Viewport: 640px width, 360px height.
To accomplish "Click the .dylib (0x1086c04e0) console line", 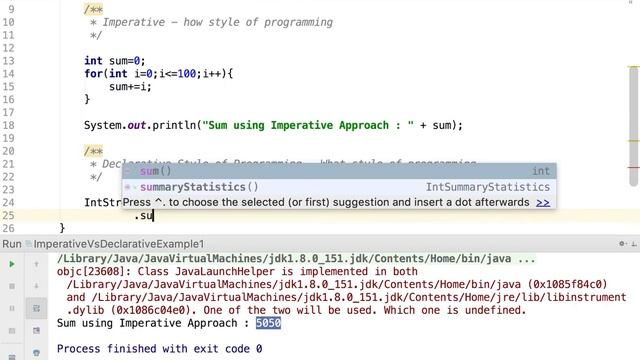I will [296, 311].
